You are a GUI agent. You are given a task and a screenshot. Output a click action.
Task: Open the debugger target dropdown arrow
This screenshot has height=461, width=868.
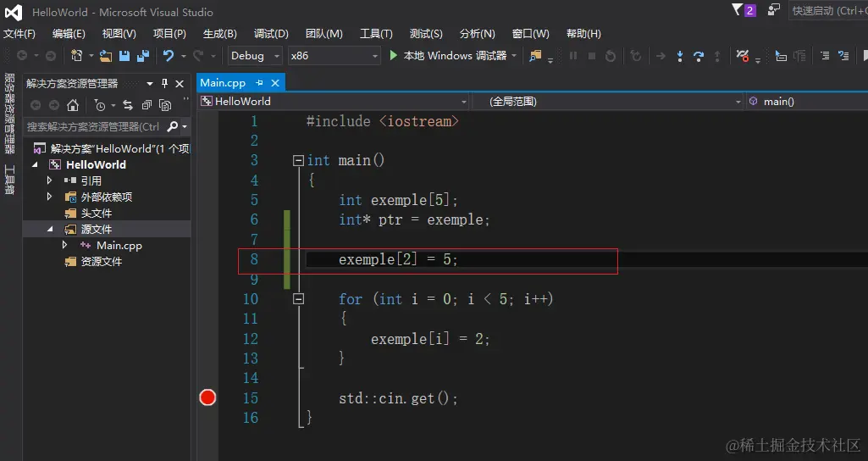514,55
